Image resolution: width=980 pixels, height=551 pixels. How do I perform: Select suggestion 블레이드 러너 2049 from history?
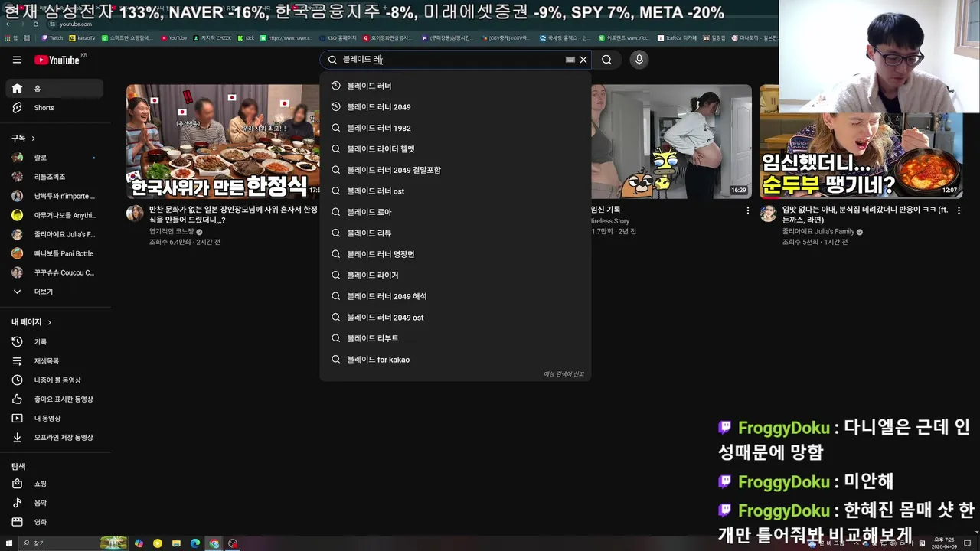tap(455, 107)
